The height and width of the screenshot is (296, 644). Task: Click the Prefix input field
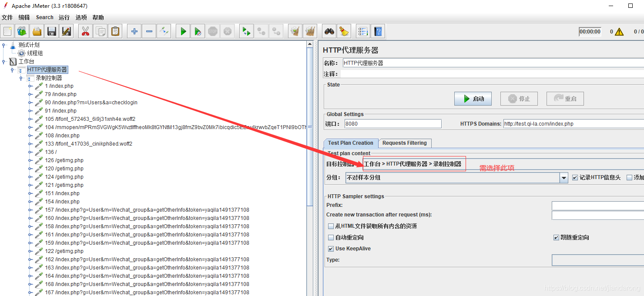click(x=598, y=205)
